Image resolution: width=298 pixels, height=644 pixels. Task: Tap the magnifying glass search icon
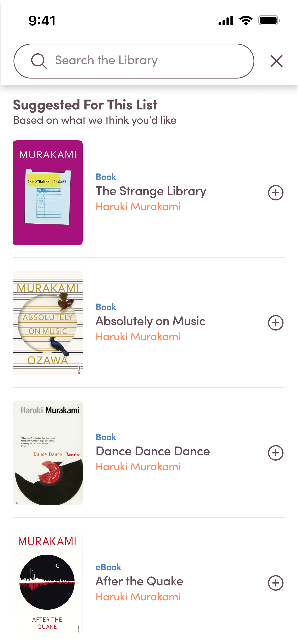[x=39, y=61]
